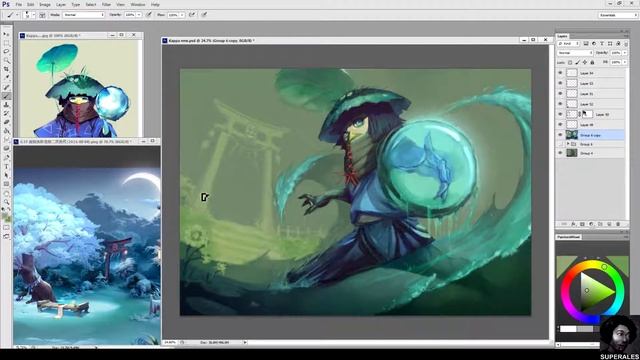Hide the Layer 54 layer

click(560, 73)
